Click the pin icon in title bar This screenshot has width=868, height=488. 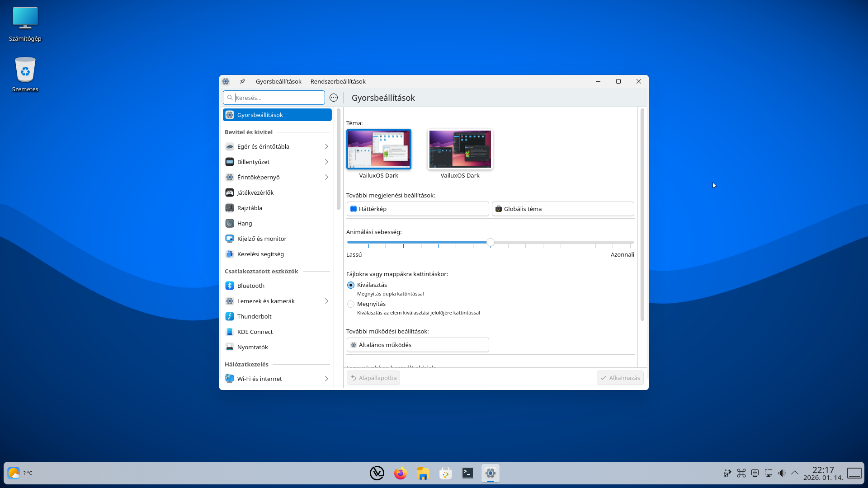[242, 81]
